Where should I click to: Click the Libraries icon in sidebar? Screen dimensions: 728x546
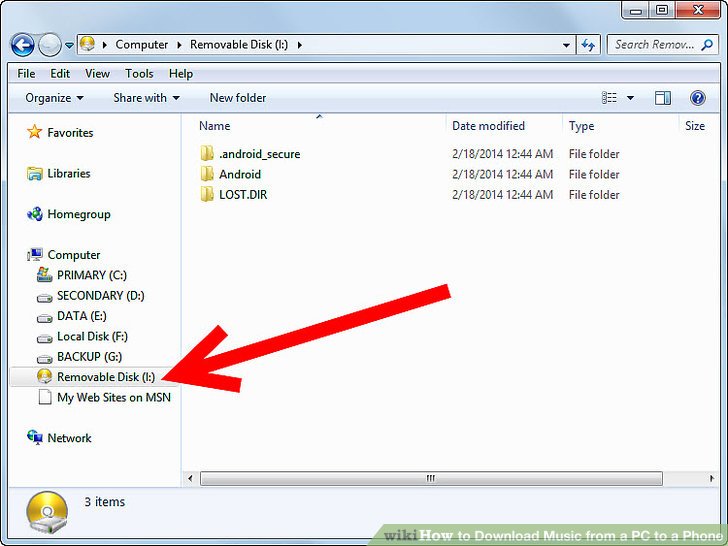click(34, 173)
